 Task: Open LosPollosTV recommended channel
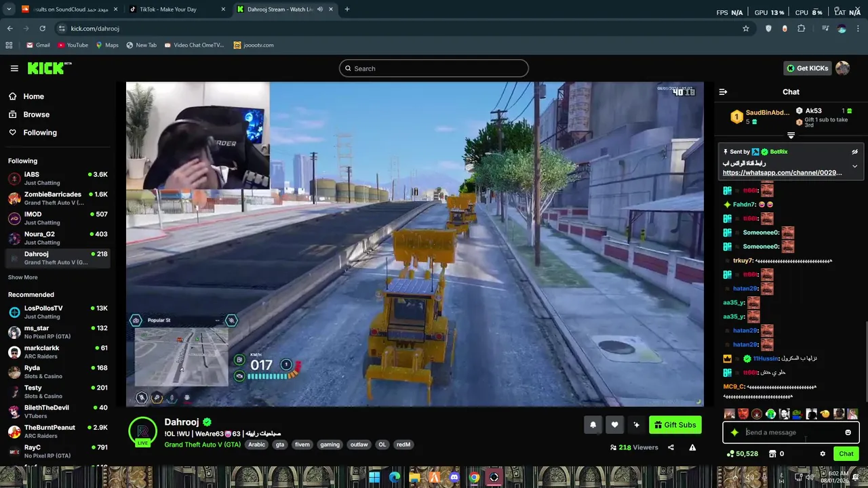click(x=58, y=312)
